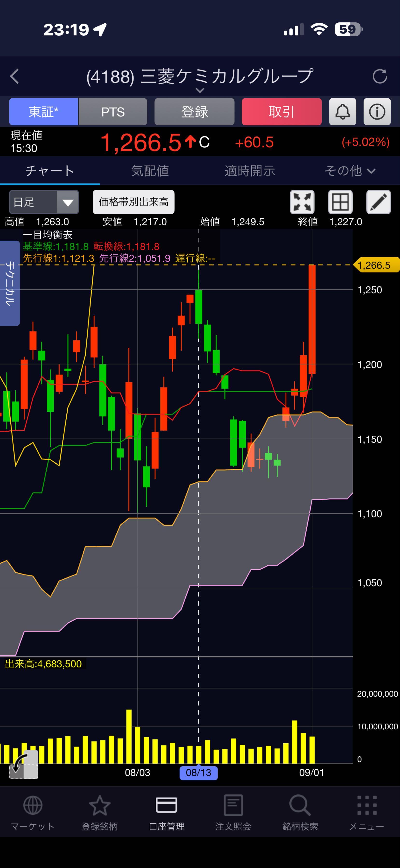
Task: Tap the 終値 1,227.0 readout
Action: pos(330,222)
